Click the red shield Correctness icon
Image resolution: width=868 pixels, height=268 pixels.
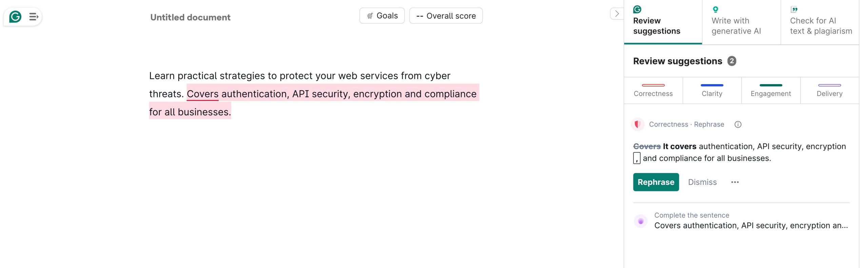coord(637,125)
